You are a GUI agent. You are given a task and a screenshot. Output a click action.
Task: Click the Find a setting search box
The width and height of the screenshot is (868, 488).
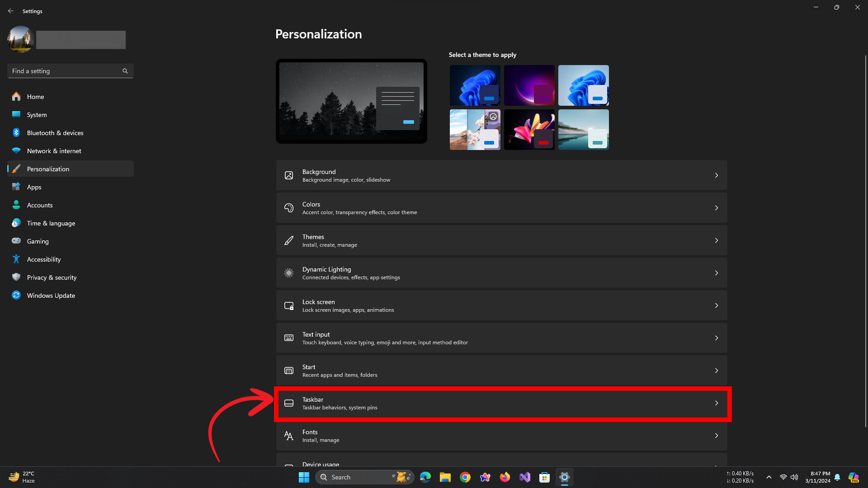pyautogui.click(x=66, y=71)
